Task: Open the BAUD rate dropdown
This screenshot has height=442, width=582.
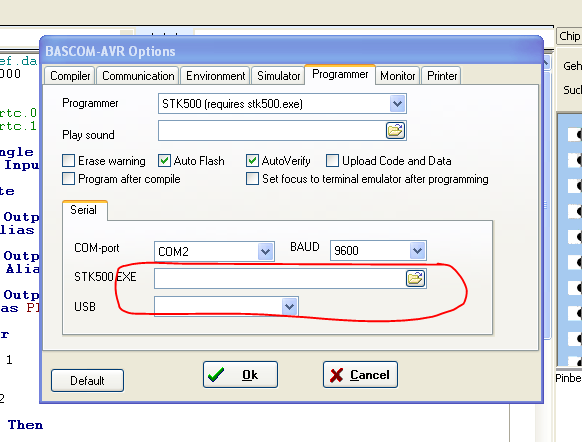Action: [418, 251]
